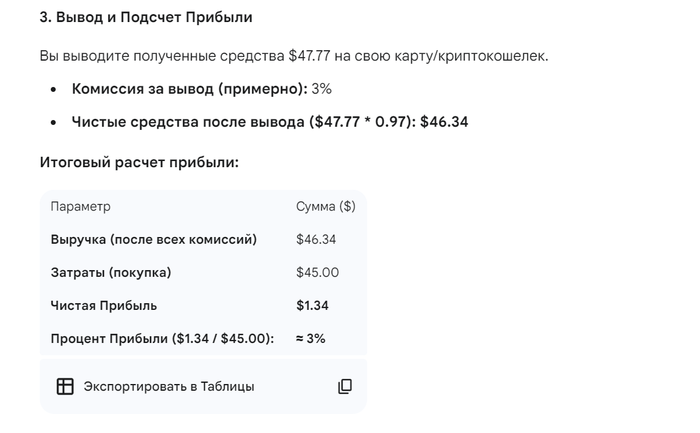Click the copy table icon
This screenshot has width=700, height=433.
point(345,386)
